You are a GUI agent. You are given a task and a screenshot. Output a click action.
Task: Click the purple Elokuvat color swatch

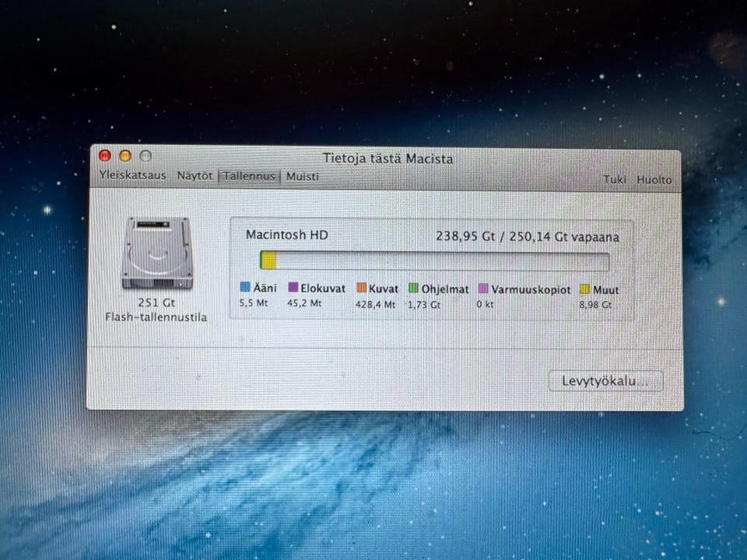click(293, 287)
